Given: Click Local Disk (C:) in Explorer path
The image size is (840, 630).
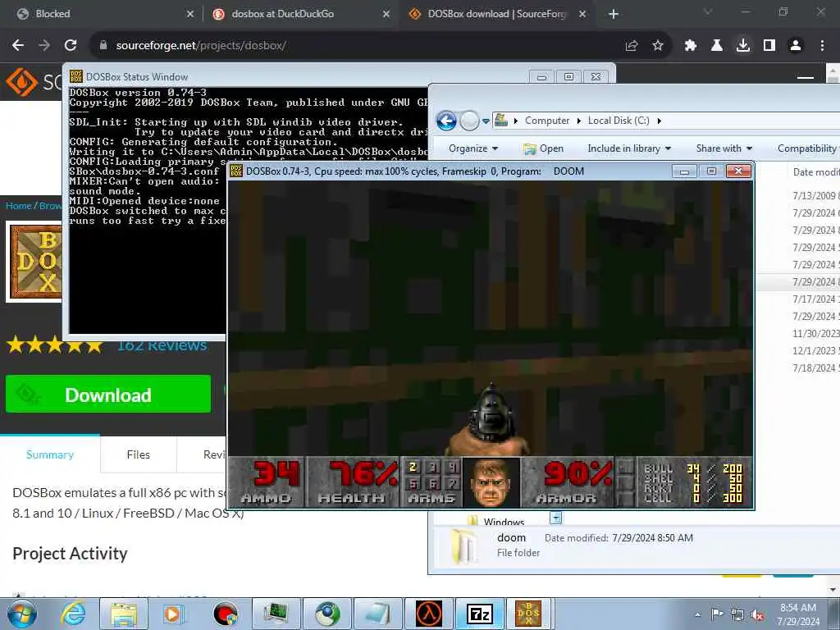Looking at the screenshot, I should [619, 121].
